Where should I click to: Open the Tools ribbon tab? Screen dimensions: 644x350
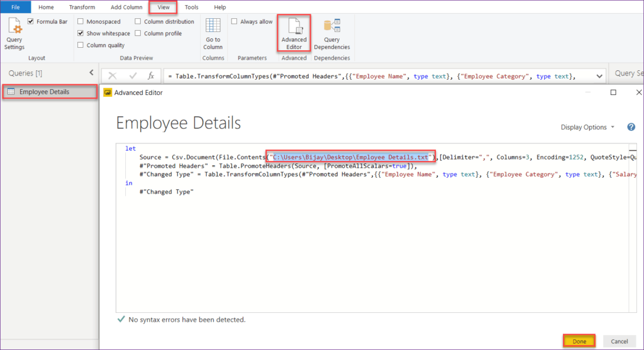point(191,7)
